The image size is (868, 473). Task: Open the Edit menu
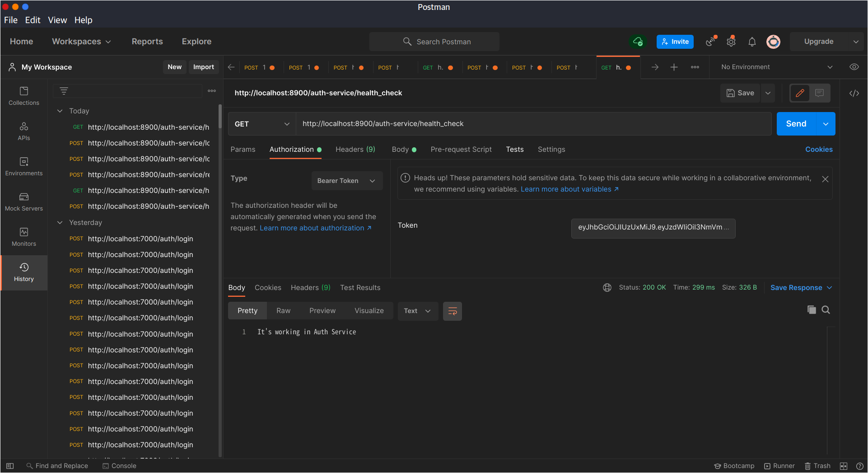33,20
